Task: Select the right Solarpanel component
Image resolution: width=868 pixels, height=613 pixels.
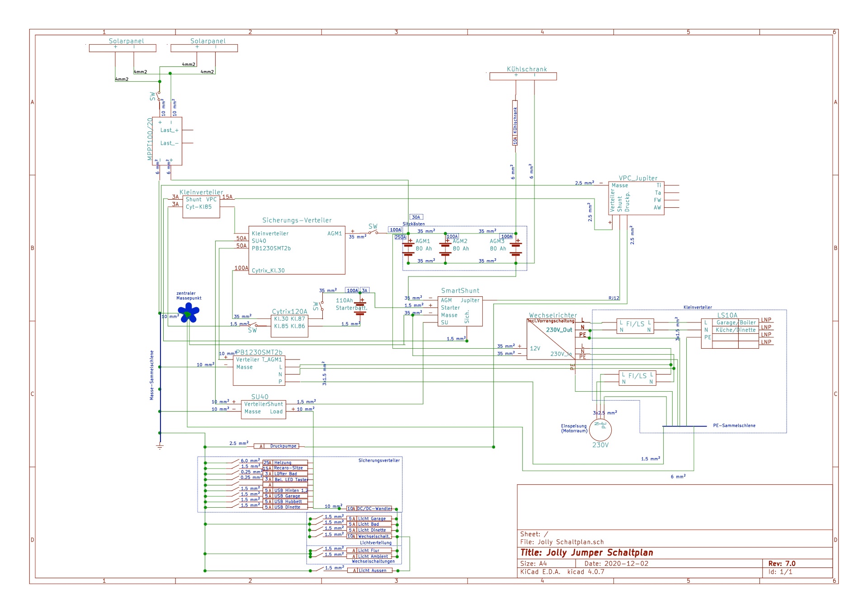Action: tap(204, 48)
